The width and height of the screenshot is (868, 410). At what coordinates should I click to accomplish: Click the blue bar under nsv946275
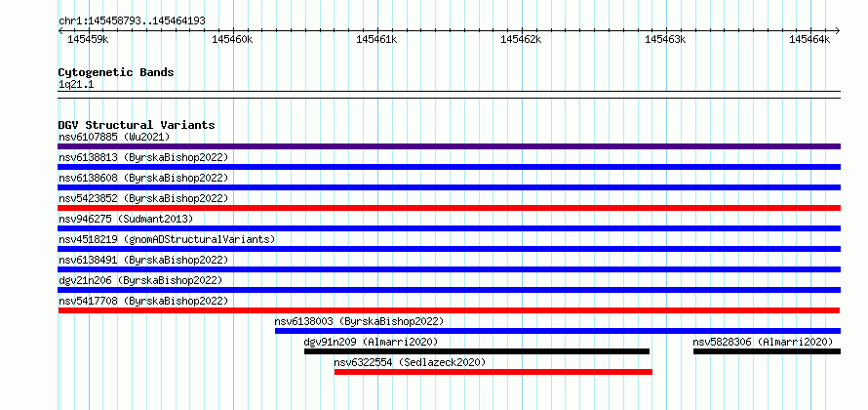tap(449, 228)
